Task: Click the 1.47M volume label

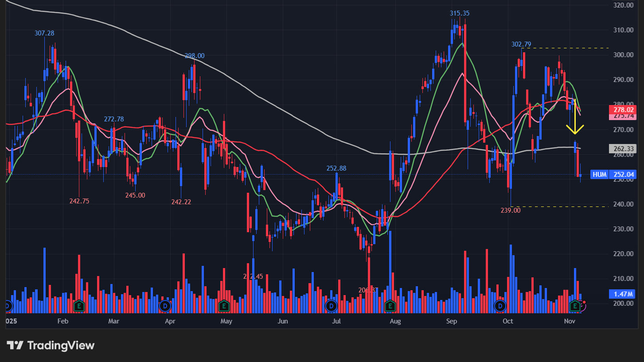Action: point(624,294)
